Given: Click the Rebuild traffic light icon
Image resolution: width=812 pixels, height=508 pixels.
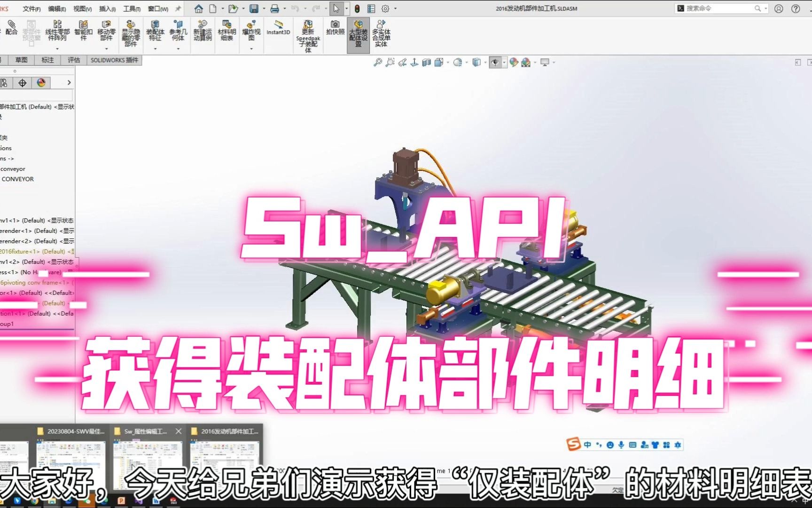Looking at the screenshot, I should 357,8.
